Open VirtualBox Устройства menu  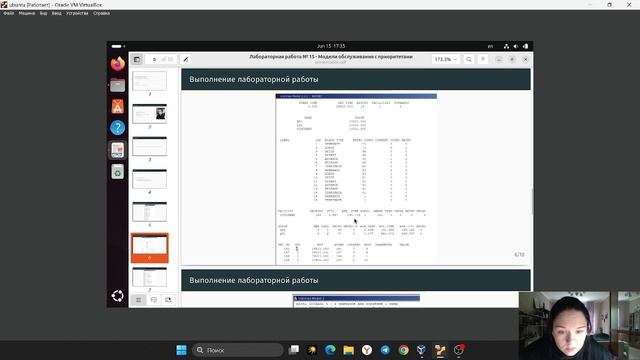point(77,13)
